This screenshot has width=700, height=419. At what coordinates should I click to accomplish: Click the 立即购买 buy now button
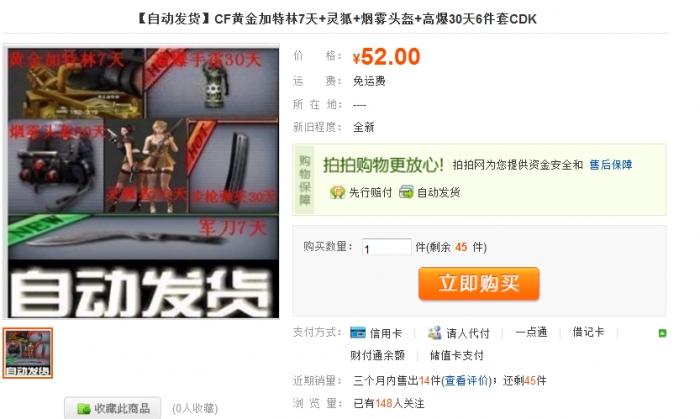tap(479, 283)
